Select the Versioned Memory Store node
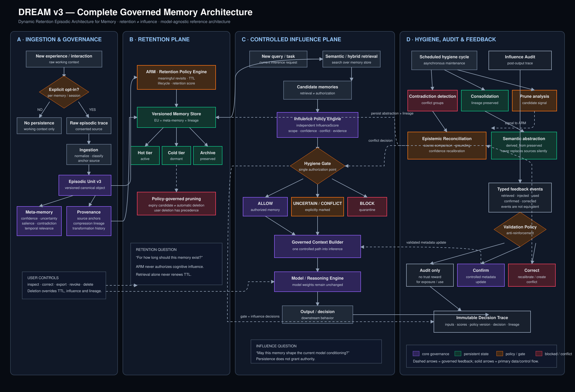575x392 pixels. (176, 117)
